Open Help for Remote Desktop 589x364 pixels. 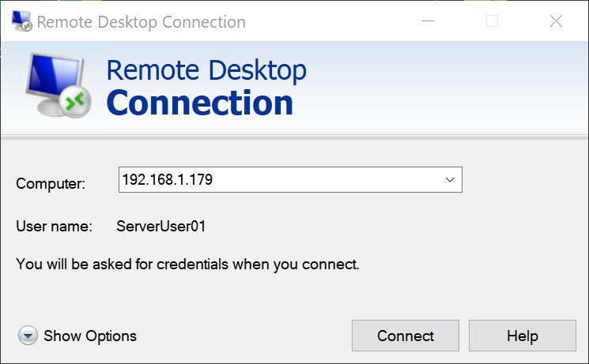click(522, 336)
